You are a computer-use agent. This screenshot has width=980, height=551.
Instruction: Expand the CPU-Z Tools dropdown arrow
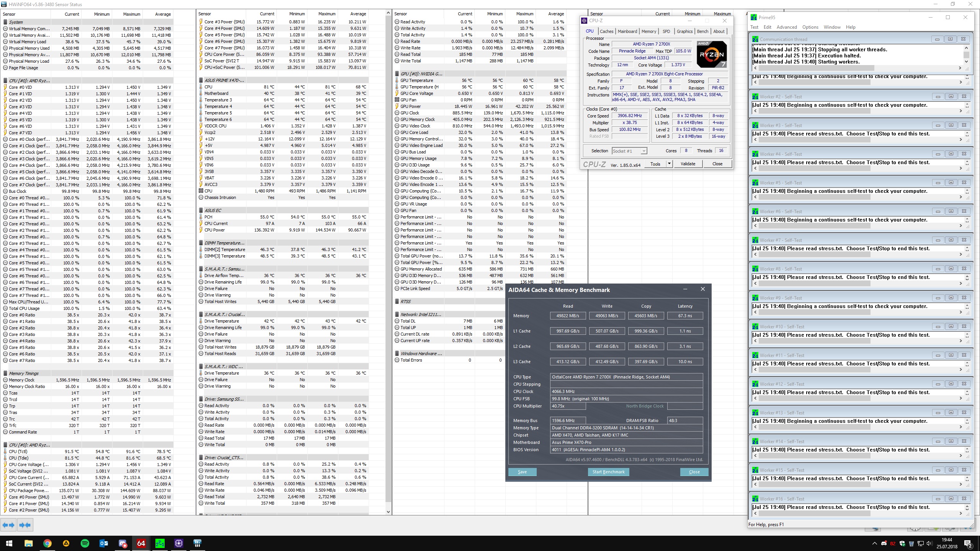click(x=669, y=164)
